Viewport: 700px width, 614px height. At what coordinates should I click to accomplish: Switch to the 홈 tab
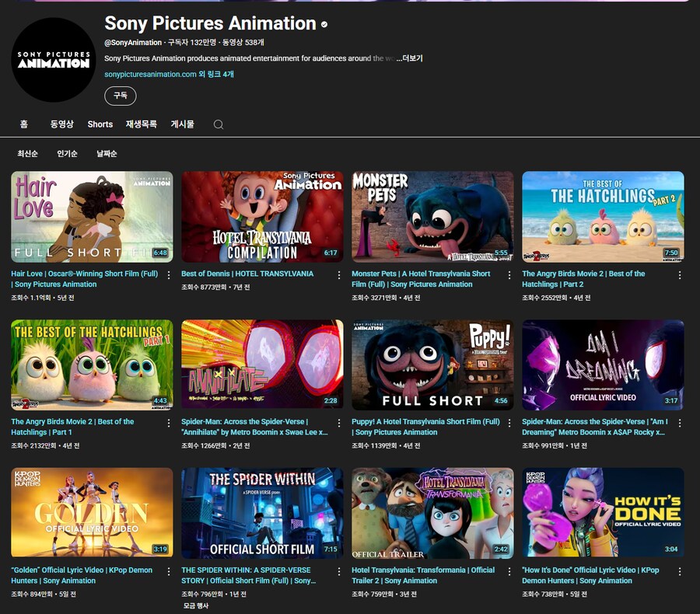(24, 124)
